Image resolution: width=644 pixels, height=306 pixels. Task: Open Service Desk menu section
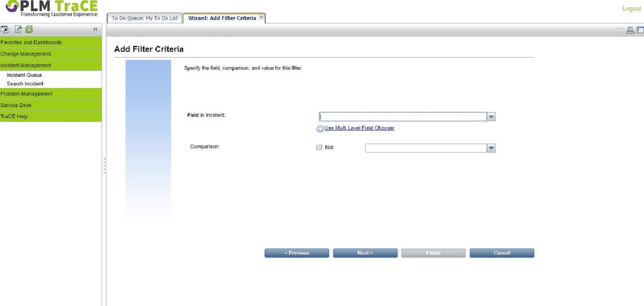click(51, 105)
